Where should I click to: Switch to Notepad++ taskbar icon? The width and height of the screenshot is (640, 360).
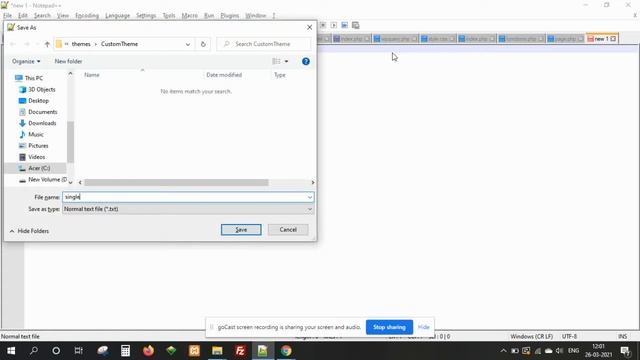tap(262, 351)
